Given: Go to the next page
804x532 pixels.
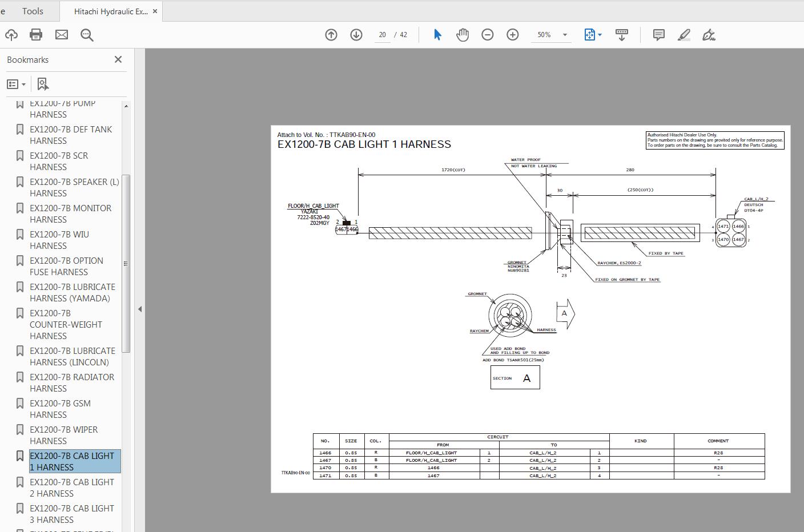Looking at the screenshot, I should coord(356,34).
